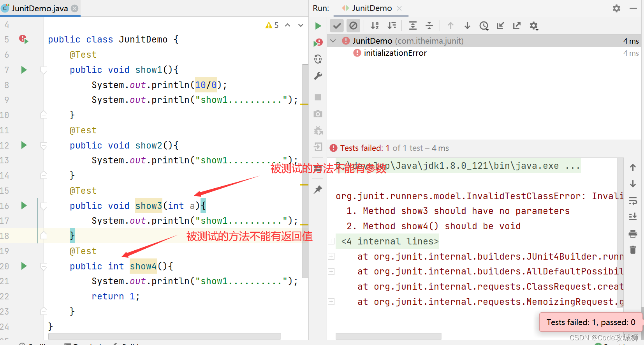Viewport: 644px width, 345px height.
Task: Sort tests alphabetically
Action: click(x=375, y=26)
